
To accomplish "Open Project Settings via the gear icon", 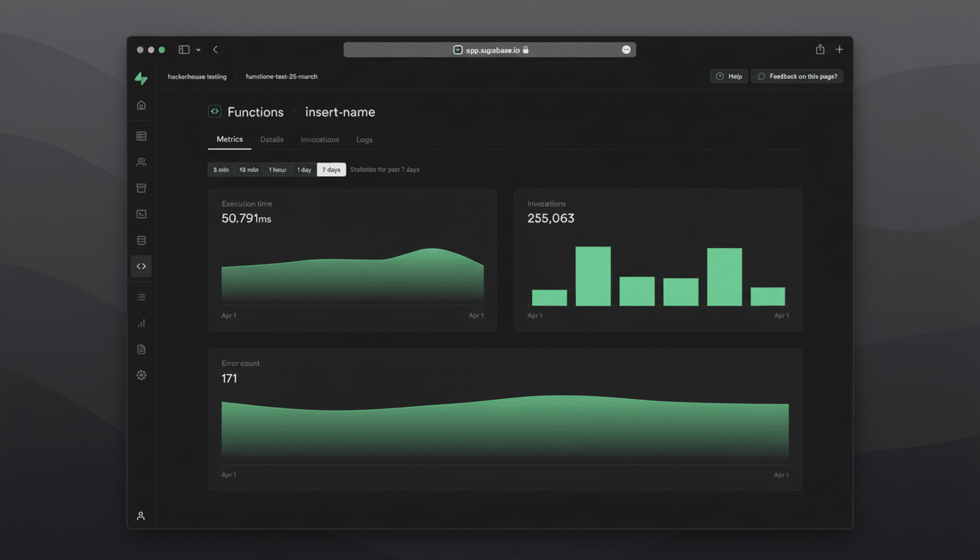I will [141, 375].
